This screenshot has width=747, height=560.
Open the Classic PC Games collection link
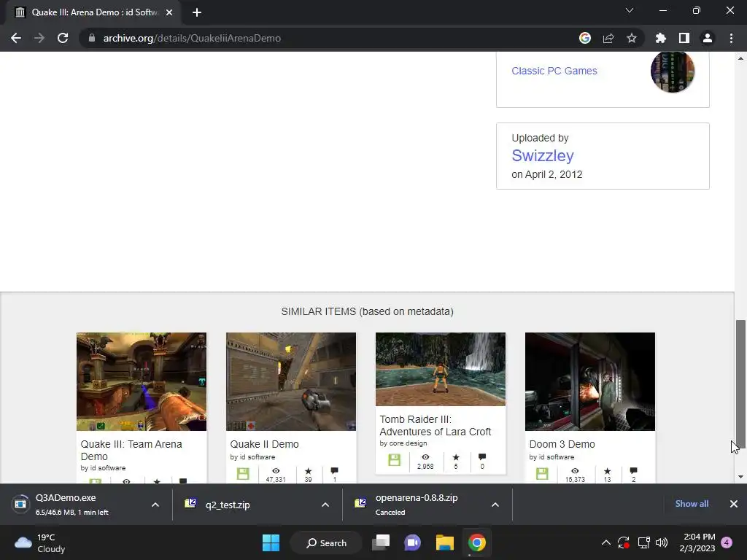[554, 71]
